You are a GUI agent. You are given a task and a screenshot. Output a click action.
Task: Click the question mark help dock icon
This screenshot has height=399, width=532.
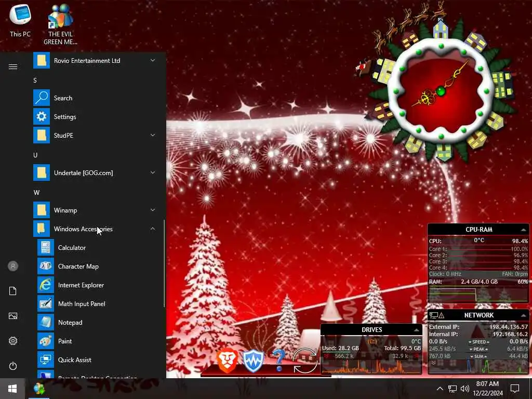click(x=278, y=361)
